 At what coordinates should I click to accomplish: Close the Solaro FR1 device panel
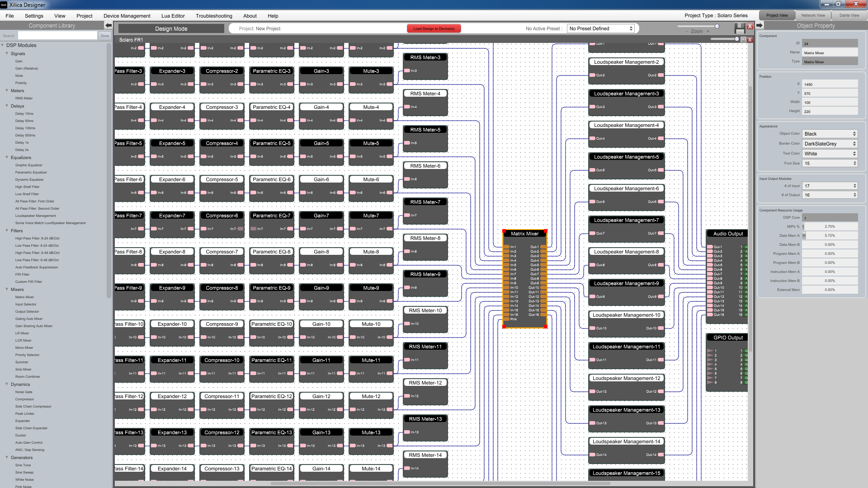pos(750,40)
